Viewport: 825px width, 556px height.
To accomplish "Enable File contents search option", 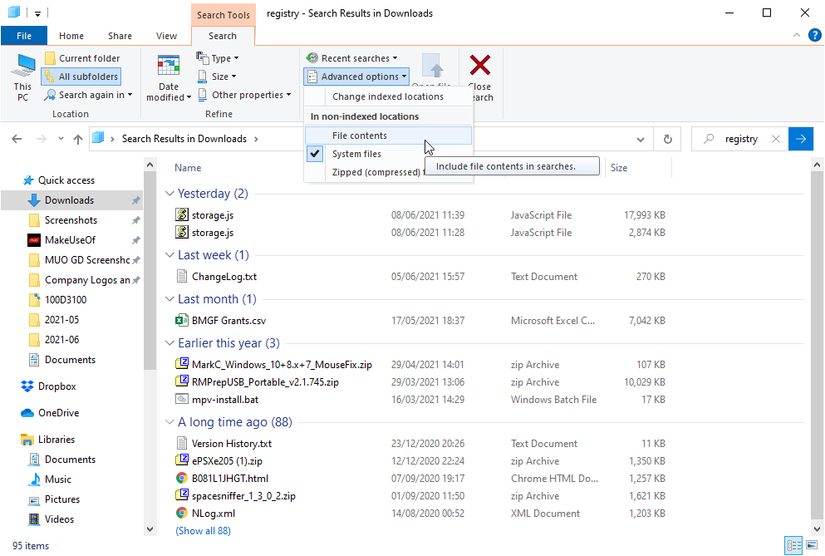I will pyautogui.click(x=388, y=136).
